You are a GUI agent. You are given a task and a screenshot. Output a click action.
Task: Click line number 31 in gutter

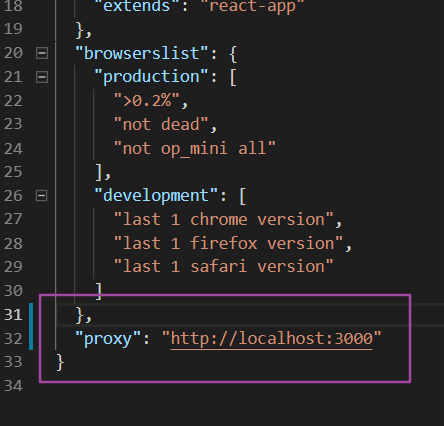pyautogui.click(x=13, y=315)
